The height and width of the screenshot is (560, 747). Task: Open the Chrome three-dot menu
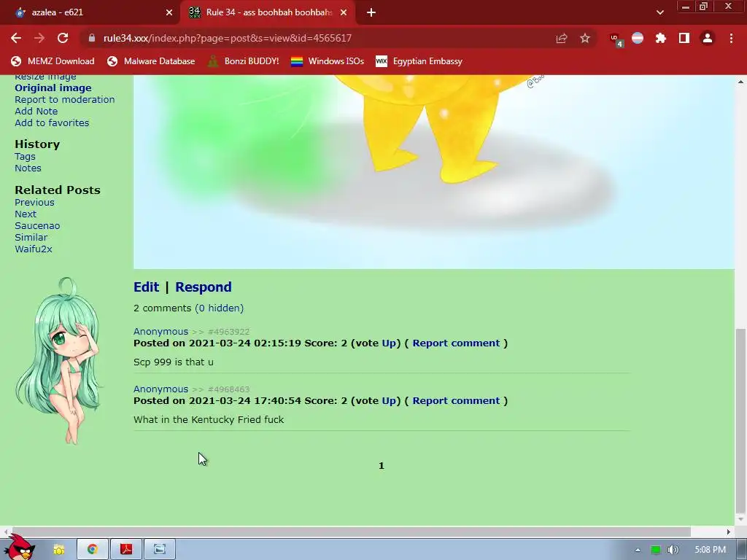[731, 38]
